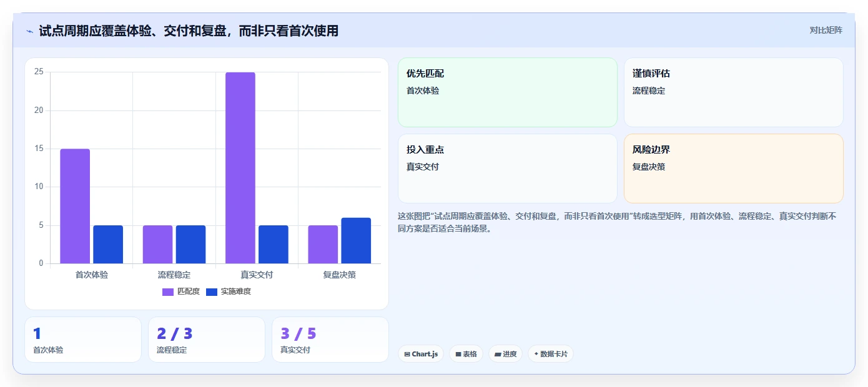Click the y-axis value 25
Viewport: 868px width, 387px height.
tap(39, 72)
